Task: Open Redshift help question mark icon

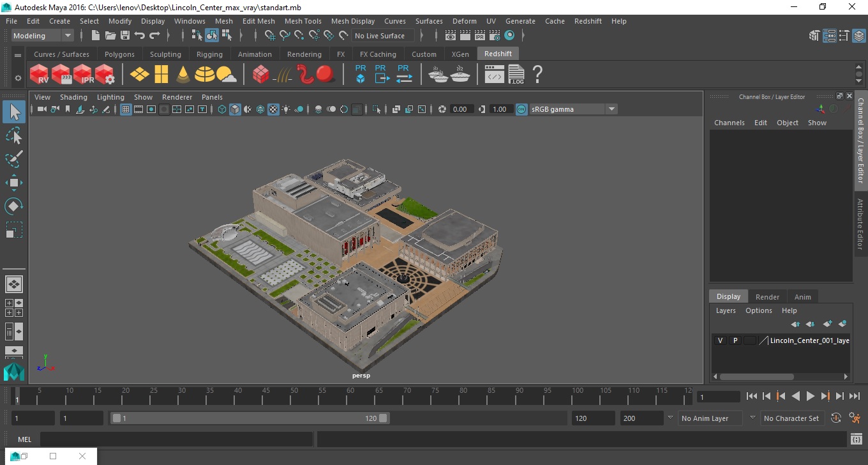Action: [537, 75]
